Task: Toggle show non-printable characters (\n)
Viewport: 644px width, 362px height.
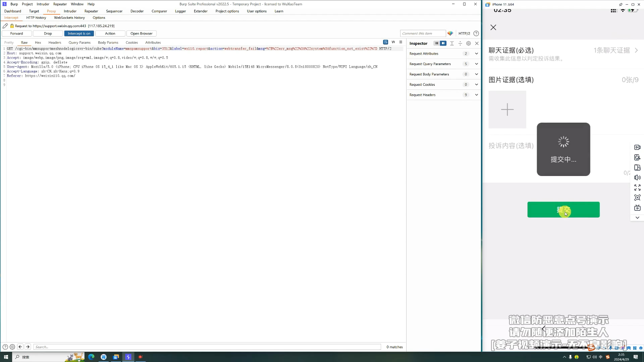Action: click(x=393, y=42)
